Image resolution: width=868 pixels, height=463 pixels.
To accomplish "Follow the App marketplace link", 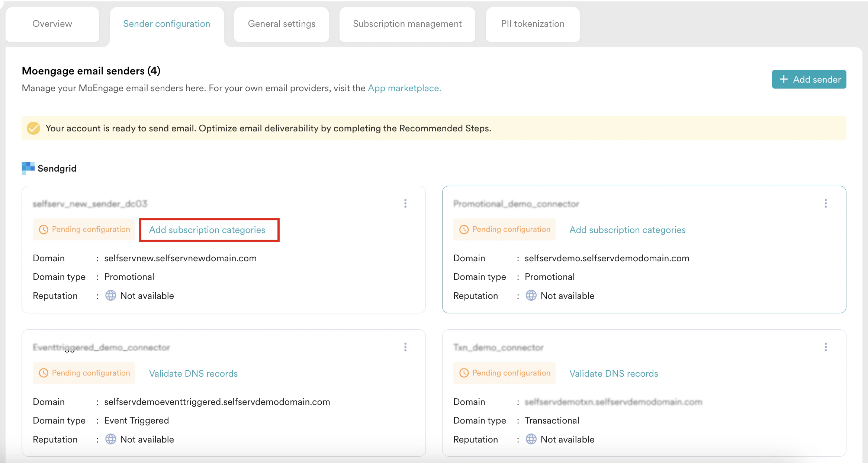I will (404, 88).
